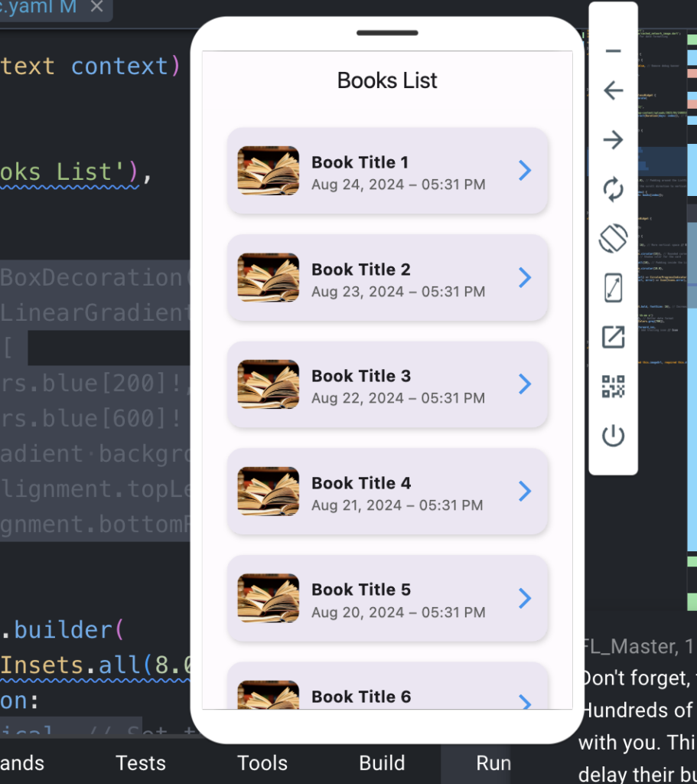The width and height of the screenshot is (697, 784).
Task: Select the Build tab
Action: [382, 763]
